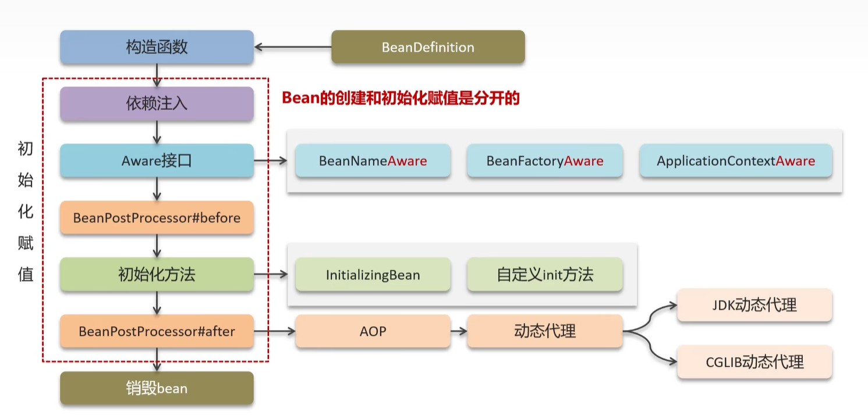Select the AOP box
868x418 pixels.
click(373, 331)
